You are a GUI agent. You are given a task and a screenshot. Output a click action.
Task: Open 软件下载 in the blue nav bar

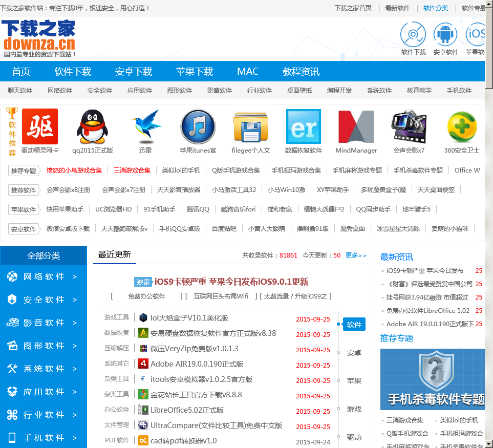pos(73,71)
